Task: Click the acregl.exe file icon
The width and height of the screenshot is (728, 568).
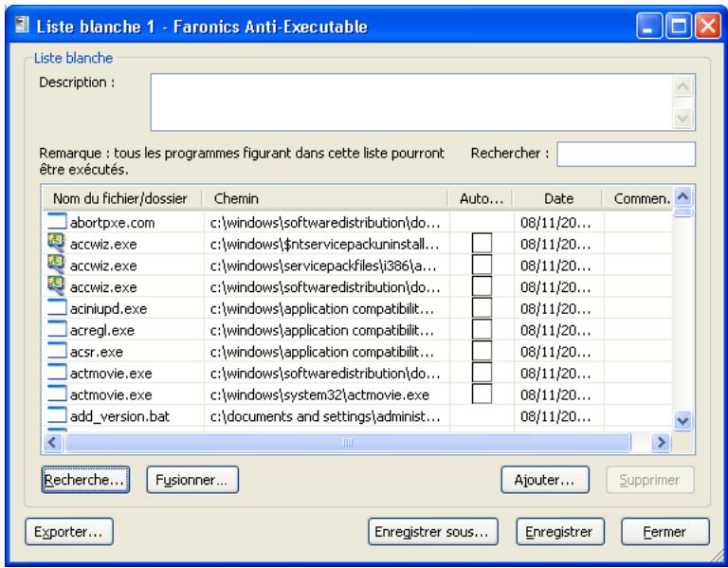Action: click(57, 329)
